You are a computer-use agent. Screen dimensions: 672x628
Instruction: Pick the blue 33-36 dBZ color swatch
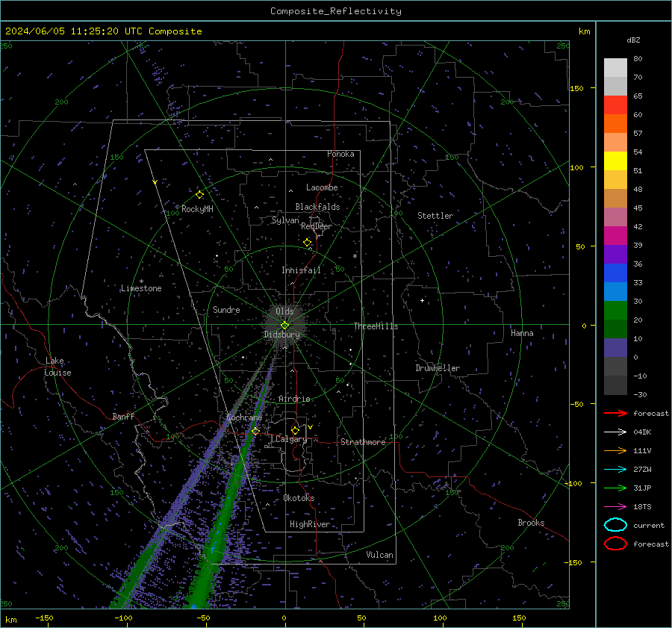click(x=615, y=273)
